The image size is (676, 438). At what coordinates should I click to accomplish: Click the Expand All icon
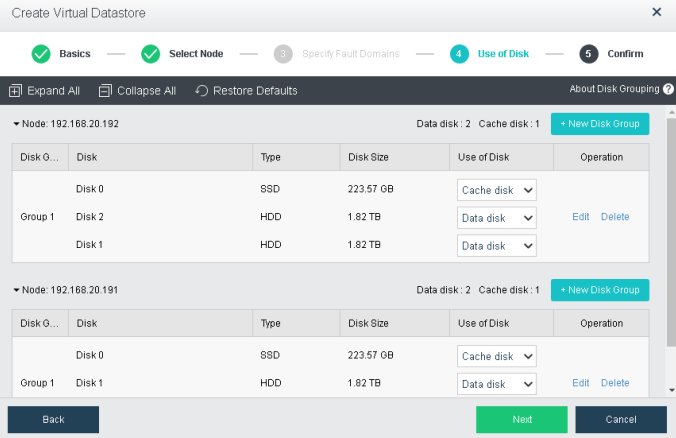point(15,90)
